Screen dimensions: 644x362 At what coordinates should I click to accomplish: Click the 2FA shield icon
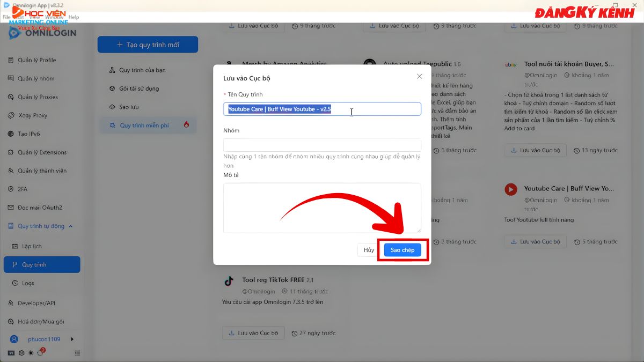(x=11, y=189)
